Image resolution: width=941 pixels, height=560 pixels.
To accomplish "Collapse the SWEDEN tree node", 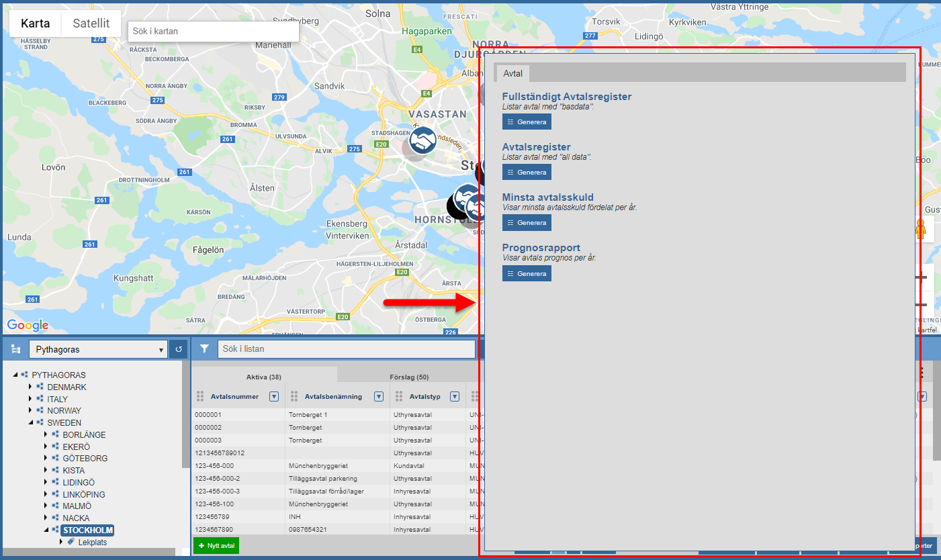I will 30,423.
